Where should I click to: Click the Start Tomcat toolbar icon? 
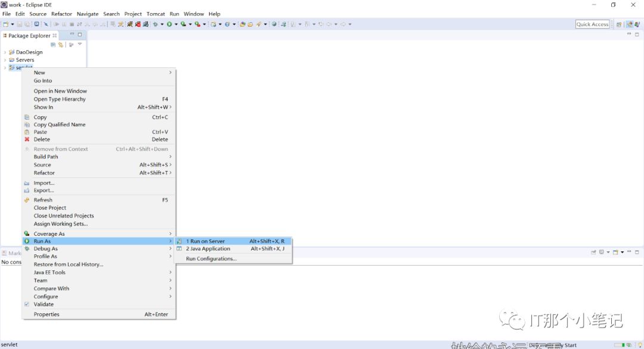[130, 24]
